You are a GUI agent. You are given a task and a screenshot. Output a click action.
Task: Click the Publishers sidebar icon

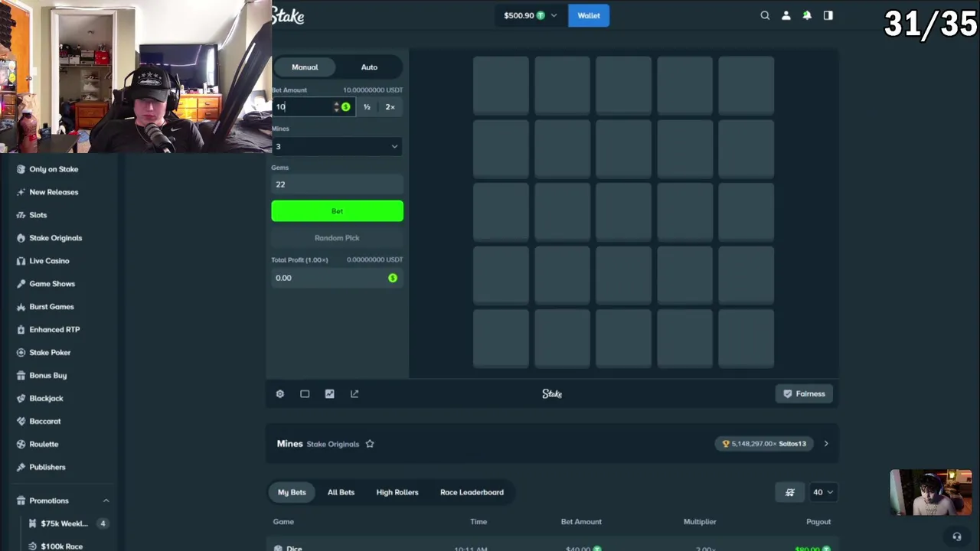tap(21, 467)
